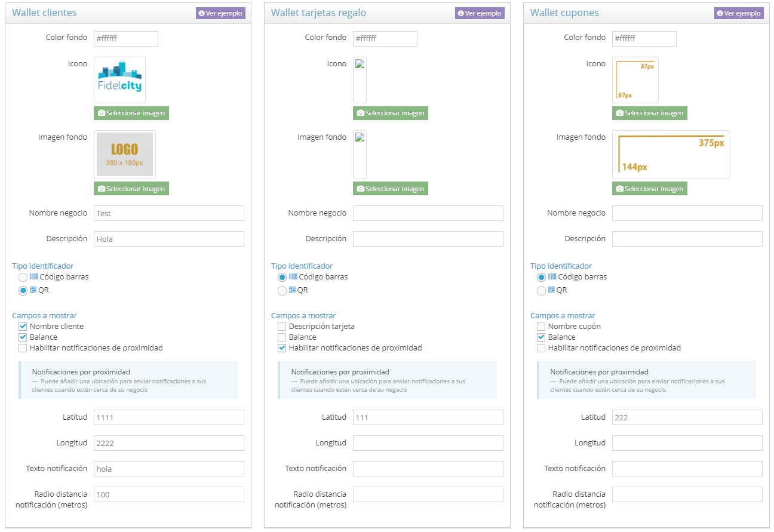Click the Fidelcity icon thumbnail in Wallet clientes
This screenshot has width=774, height=532.
[x=119, y=80]
